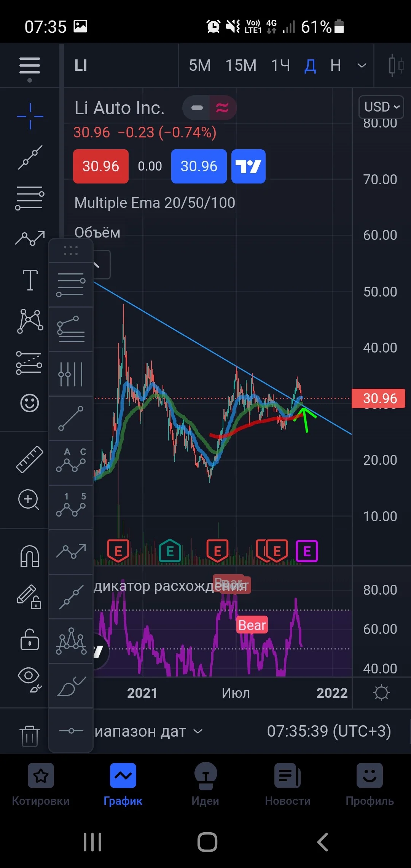Tap the Bear divergence label on indicator
This screenshot has width=411, height=868.
252,625
